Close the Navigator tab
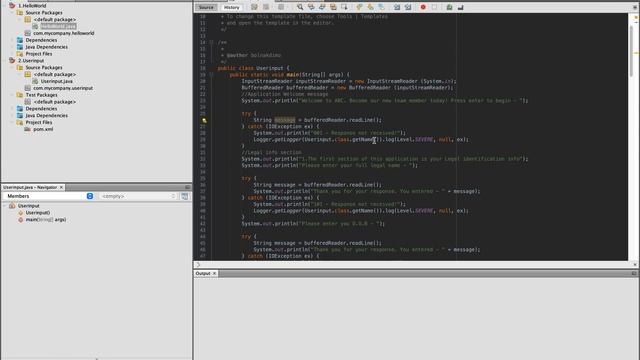Viewport: 640px width, 360px height. point(61,187)
